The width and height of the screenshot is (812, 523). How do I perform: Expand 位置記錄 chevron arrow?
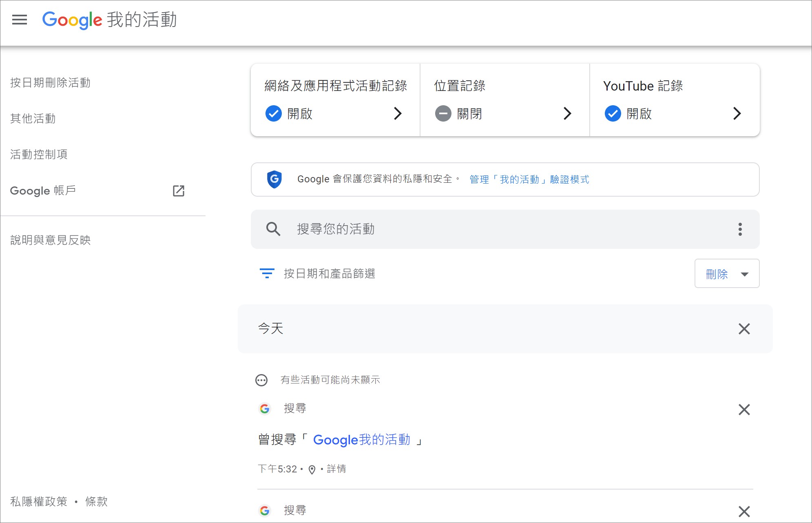click(x=567, y=113)
